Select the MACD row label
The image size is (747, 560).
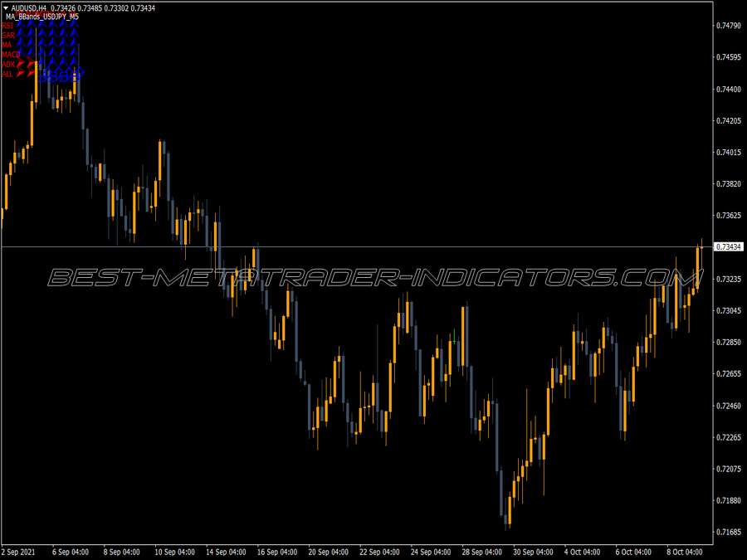[11, 55]
